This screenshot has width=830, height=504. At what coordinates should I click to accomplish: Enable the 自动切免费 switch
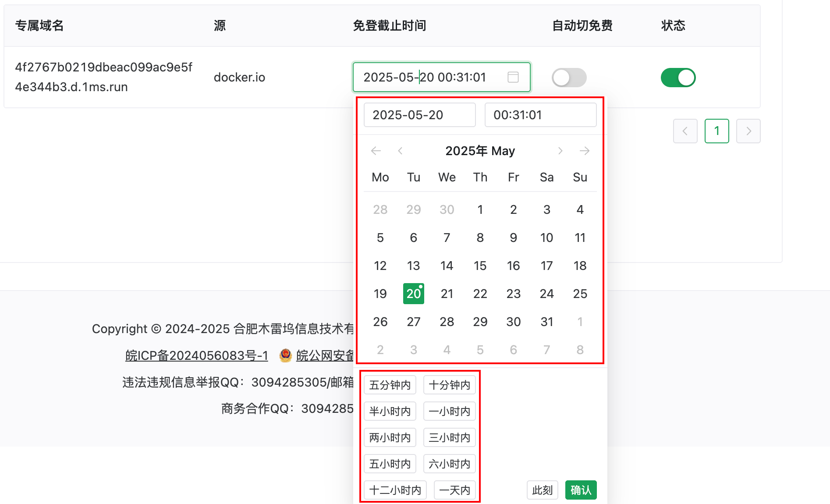click(x=569, y=78)
